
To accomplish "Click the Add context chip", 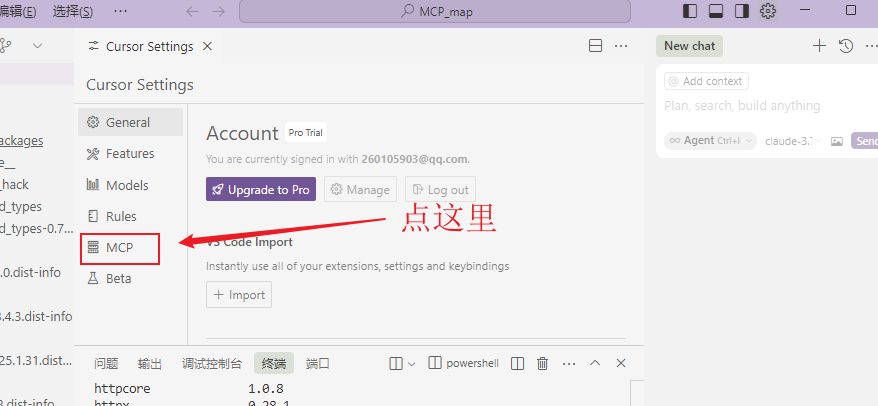I will [x=706, y=81].
